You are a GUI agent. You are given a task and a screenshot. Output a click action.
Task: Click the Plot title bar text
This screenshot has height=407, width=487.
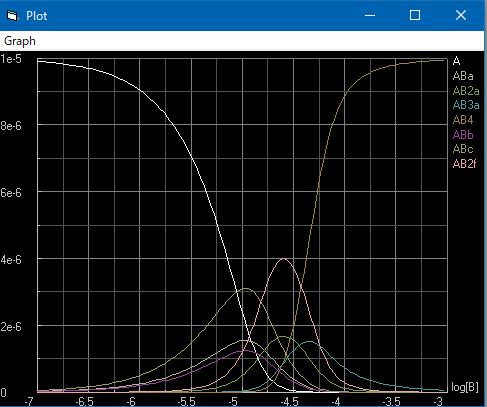point(37,16)
